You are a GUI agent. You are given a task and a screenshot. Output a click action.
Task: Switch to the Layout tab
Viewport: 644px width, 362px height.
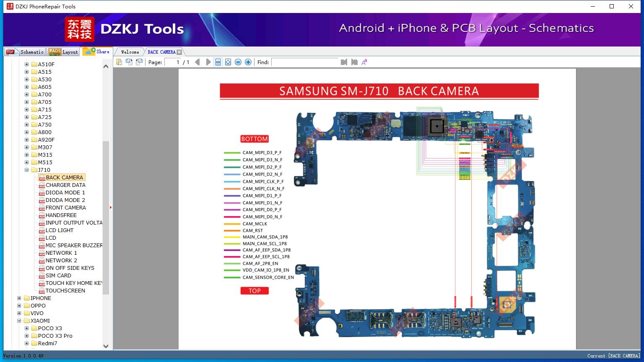[x=63, y=52]
